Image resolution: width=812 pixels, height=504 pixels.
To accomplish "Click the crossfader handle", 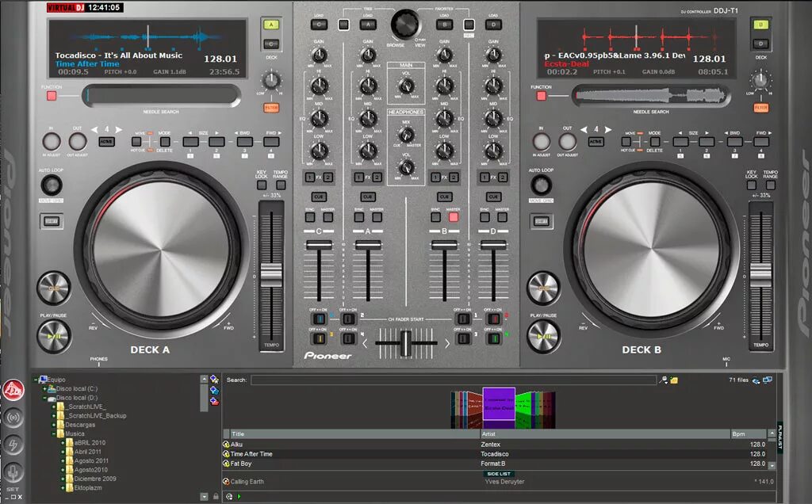I will (406, 344).
